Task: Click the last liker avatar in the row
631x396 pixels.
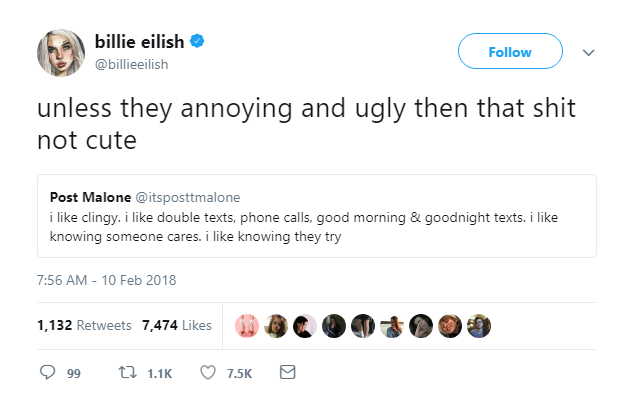Action: point(479,326)
